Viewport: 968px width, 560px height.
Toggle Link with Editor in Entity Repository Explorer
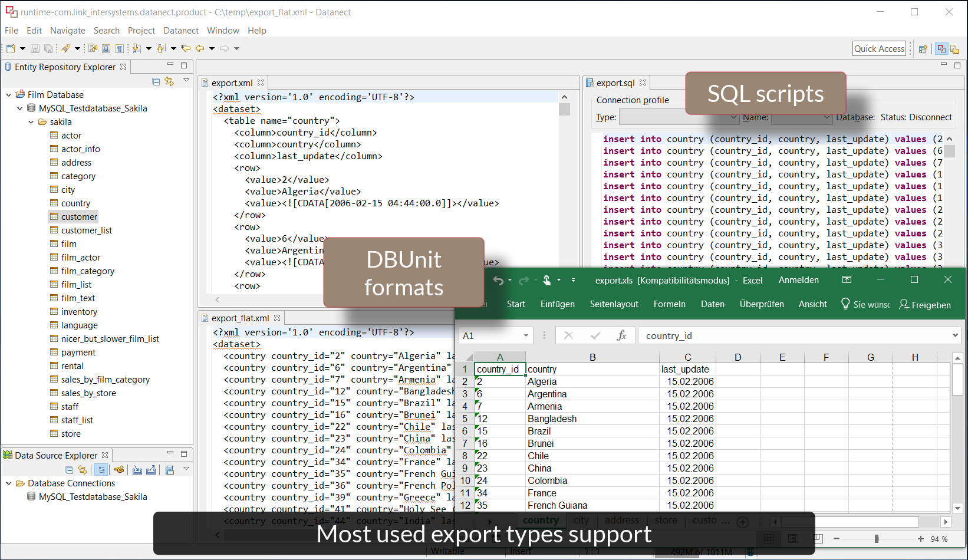pos(169,82)
